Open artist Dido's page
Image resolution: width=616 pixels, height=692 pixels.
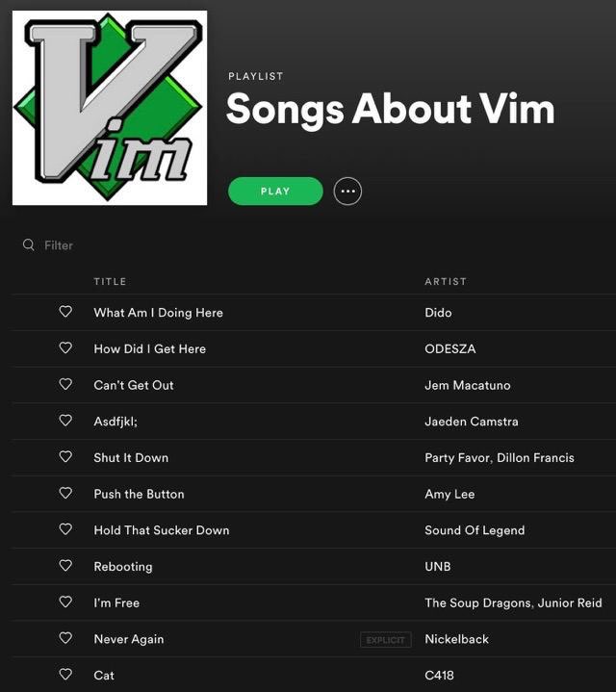438,313
